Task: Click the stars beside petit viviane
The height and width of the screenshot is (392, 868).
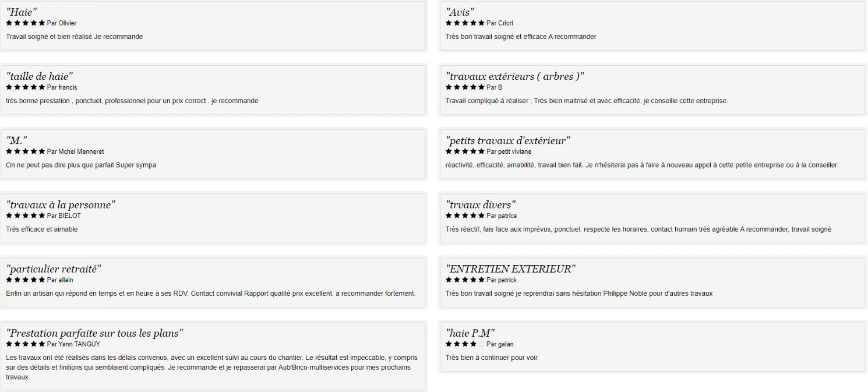Action: (x=465, y=151)
